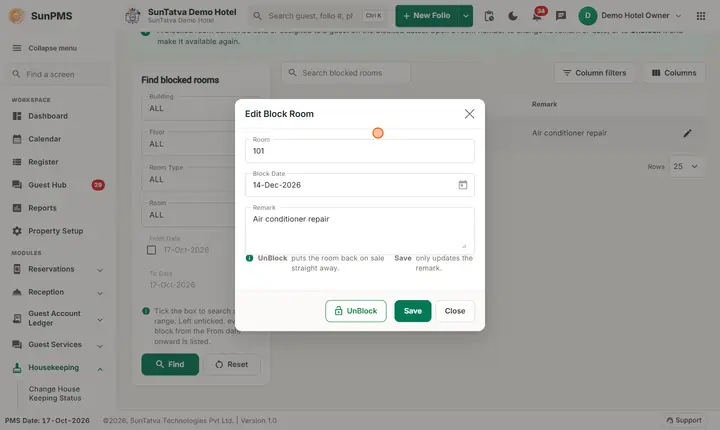Open Calendar from the sidebar
Image resolution: width=720 pixels, height=430 pixels.
45,139
